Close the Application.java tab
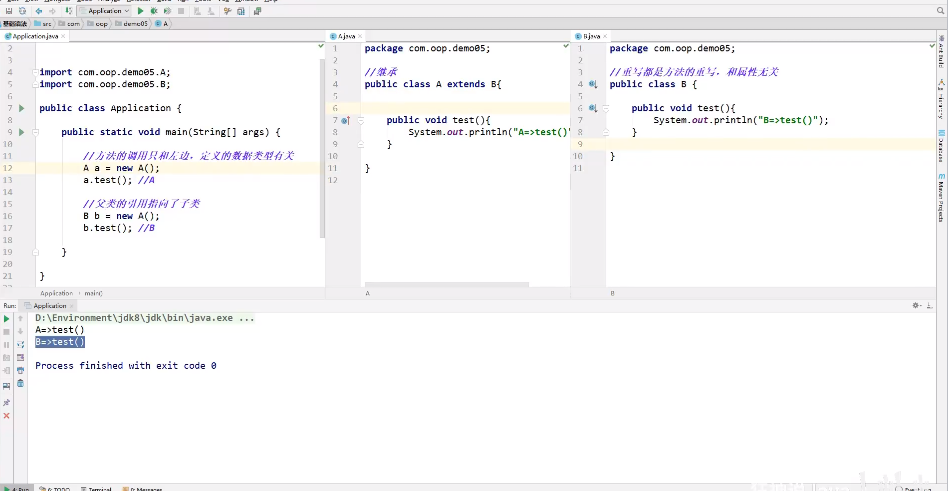 [63, 36]
